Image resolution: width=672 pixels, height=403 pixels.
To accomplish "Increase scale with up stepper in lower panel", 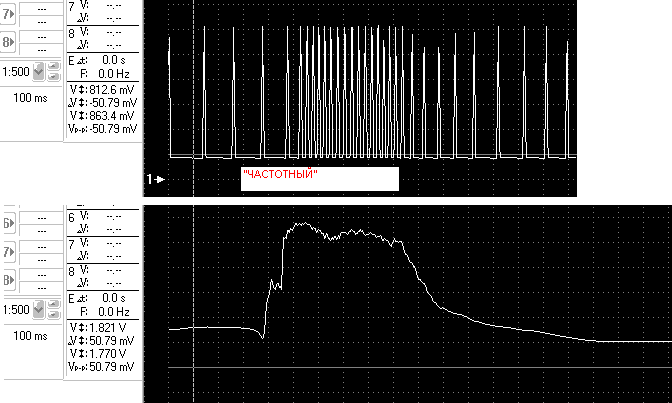I will (54, 304).
